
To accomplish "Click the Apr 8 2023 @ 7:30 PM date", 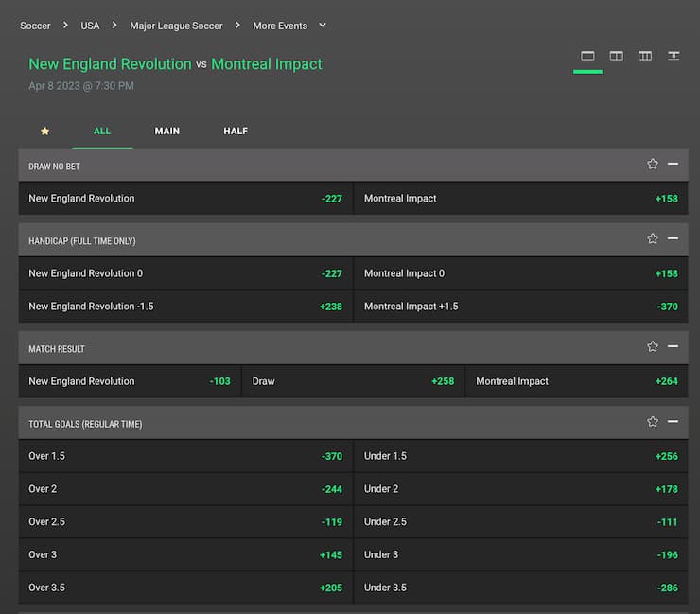I will point(81,86).
